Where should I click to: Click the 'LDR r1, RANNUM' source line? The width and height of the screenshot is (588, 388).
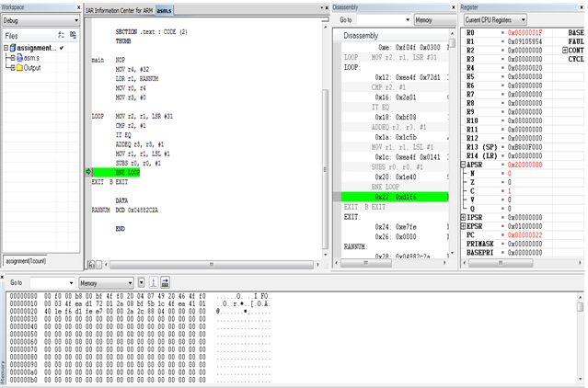[x=137, y=79]
